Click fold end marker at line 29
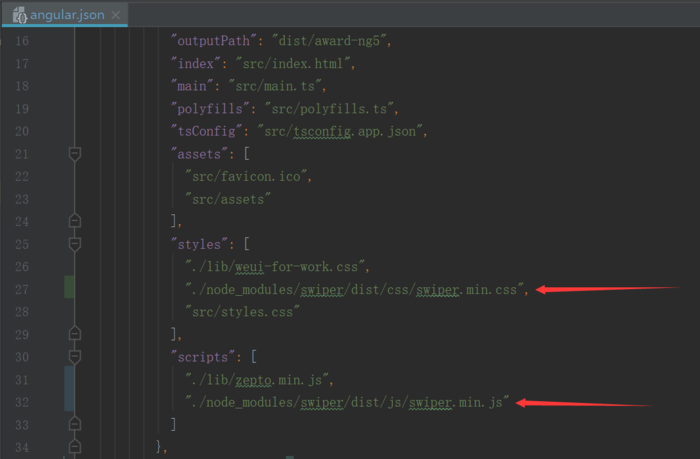Screen dimensions: 700x459 tap(75, 334)
